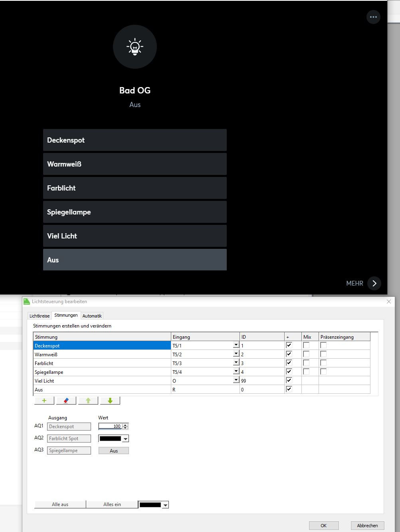Toggle the + checkbox for Deckenspot
The image size is (400, 532).
pos(289,345)
